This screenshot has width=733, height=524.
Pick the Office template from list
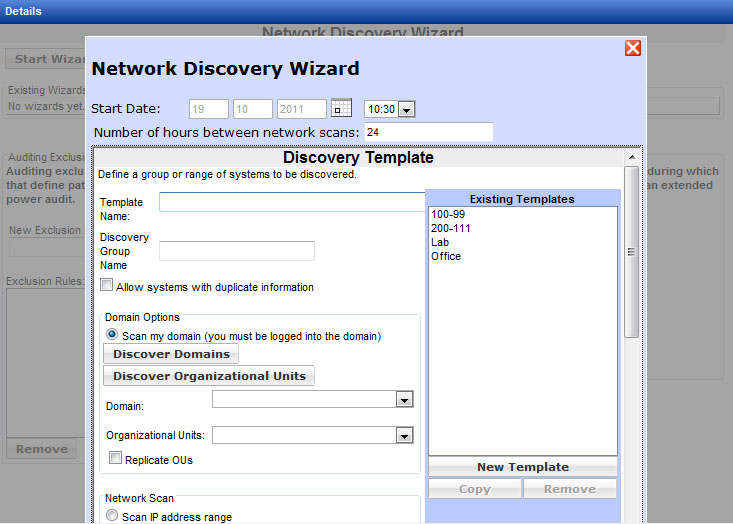point(446,256)
